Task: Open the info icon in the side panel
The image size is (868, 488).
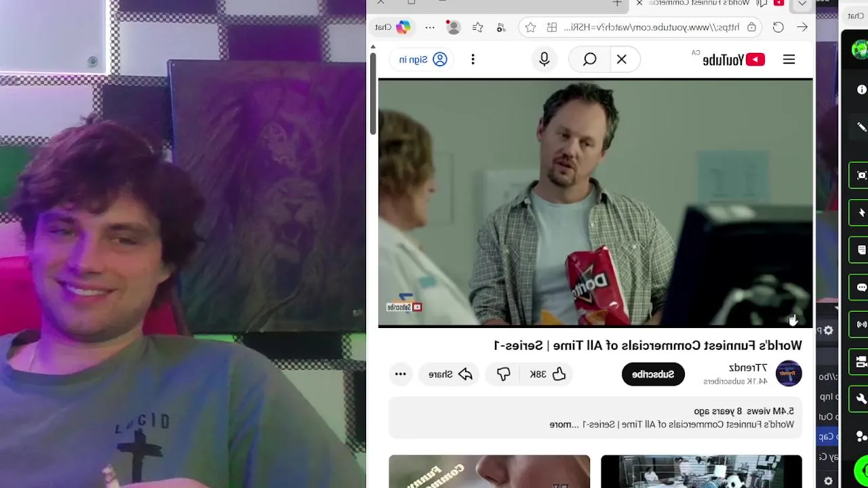Action: pyautogui.click(x=861, y=89)
